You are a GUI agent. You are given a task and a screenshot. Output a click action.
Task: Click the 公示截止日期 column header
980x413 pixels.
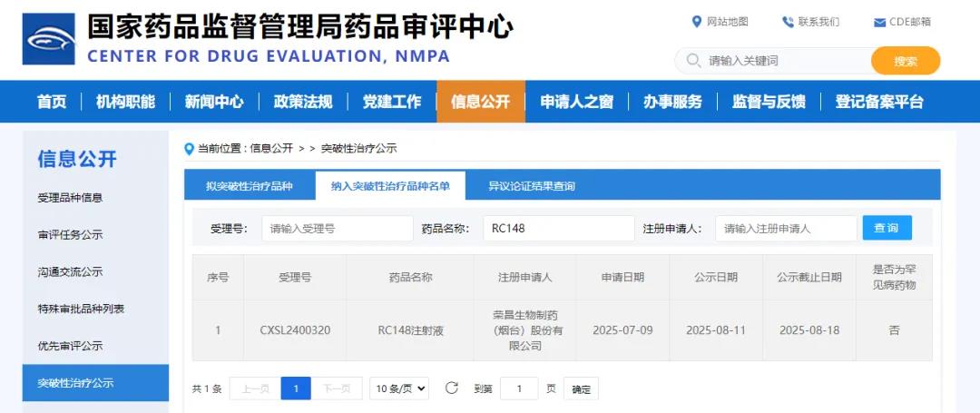pos(809,277)
